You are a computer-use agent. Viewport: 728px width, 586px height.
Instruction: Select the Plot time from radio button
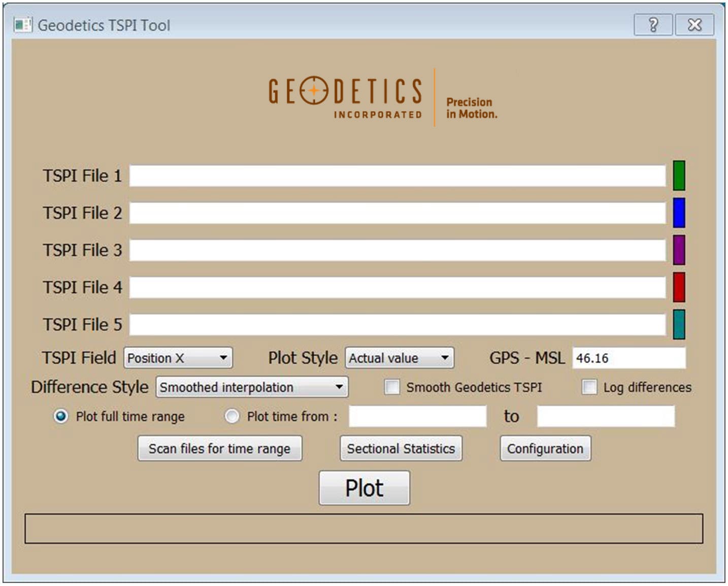coord(231,416)
